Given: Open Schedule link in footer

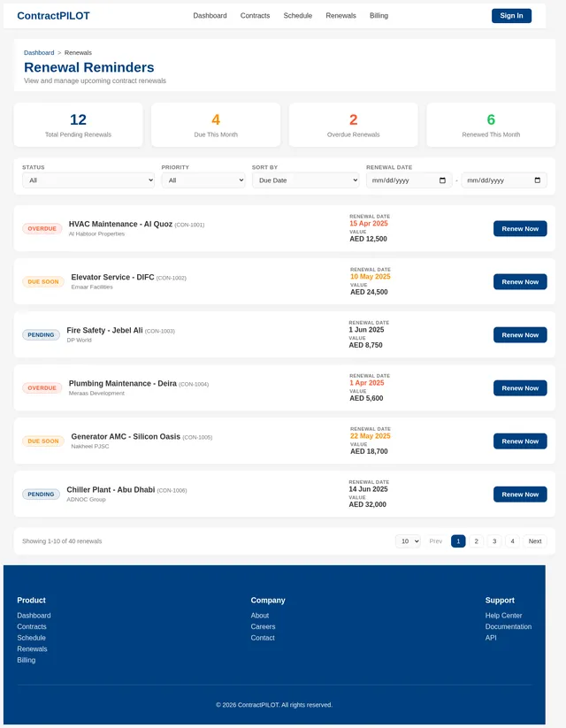Looking at the screenshot, I should [31, 638].
